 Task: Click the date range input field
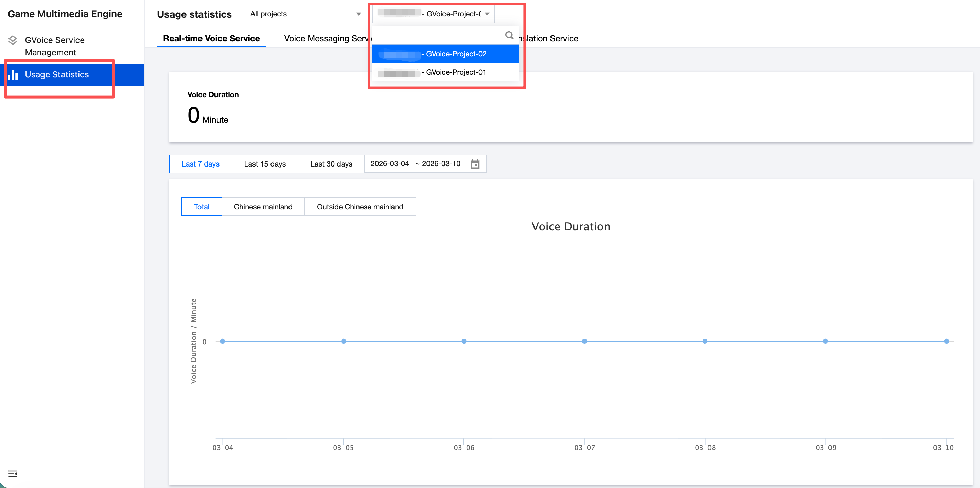416,164
